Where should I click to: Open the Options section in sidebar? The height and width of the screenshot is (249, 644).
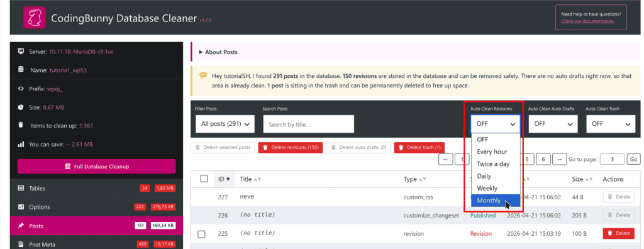[96, 207]
